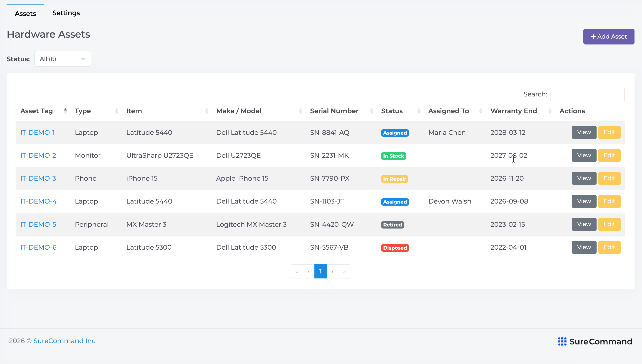Go to first page of results
This screenshot has height=364, width=642.
[296, 271]
